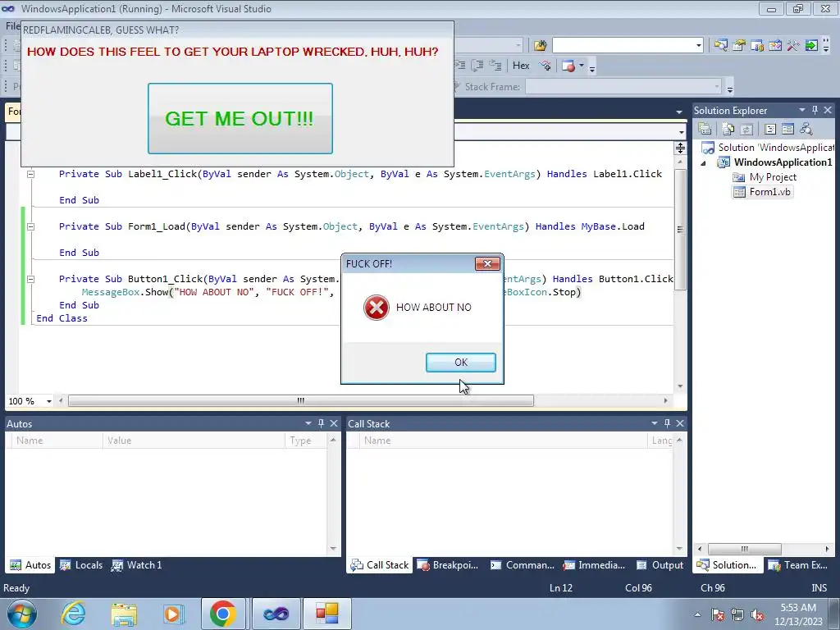Click the Properties icon in Solution Explorer
This screenshot has width=840, height=630.
coord(705,129)
